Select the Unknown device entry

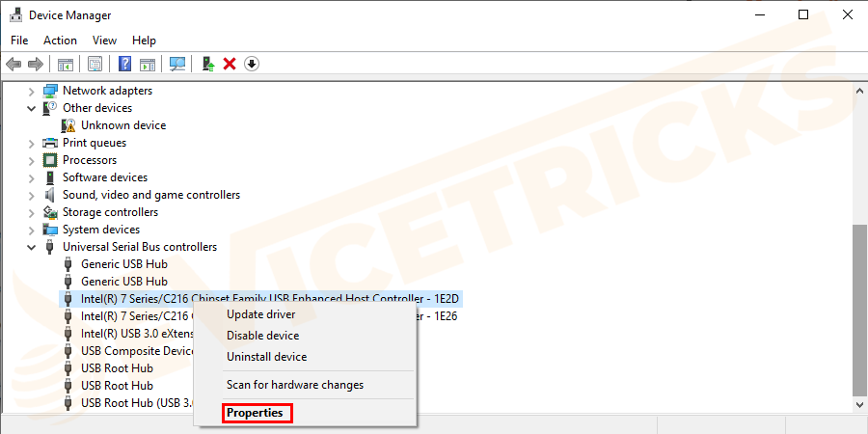[123, 125]
